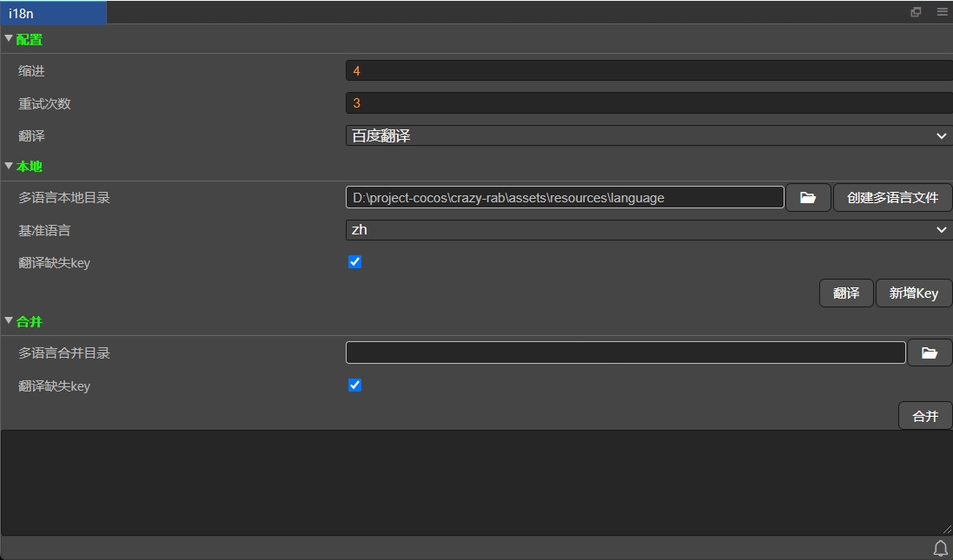Image resolution: width=953 pixels, height=560 pixels.
Task: Collapse the 合并 section
Action: [x=10, y=321]
